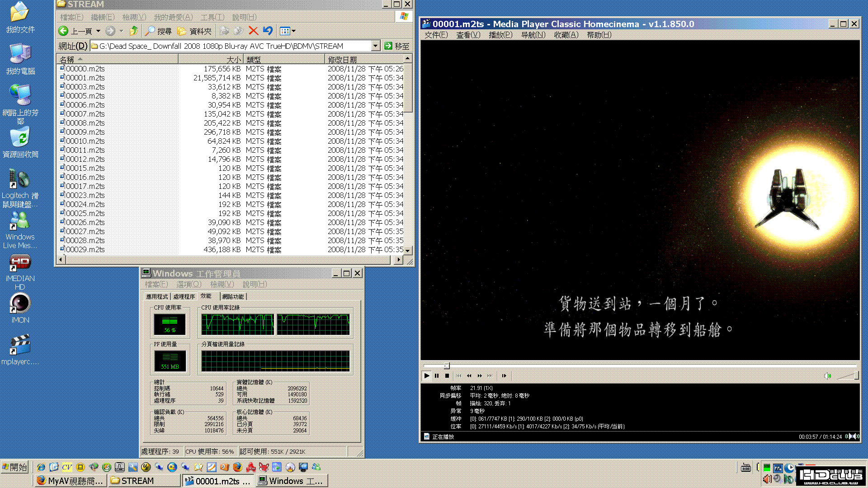Switch to the STREAM folder taskbar button
Screen dimensions: 868x488
click(145, 481)
